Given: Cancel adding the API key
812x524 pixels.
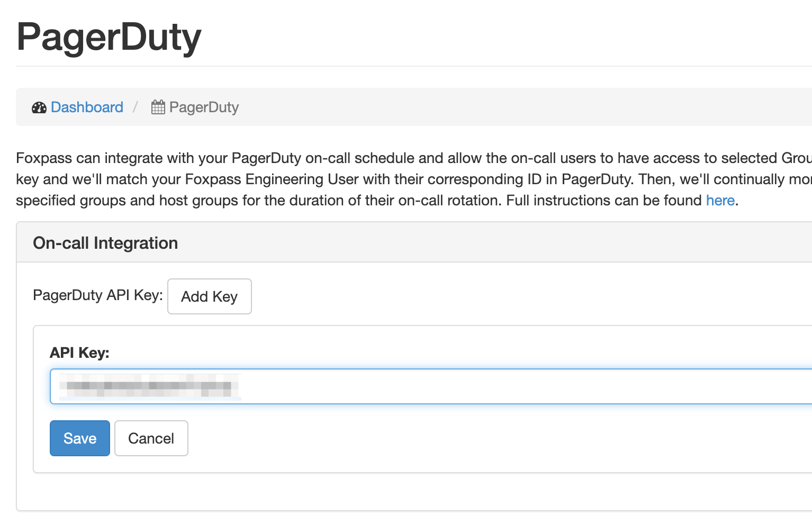Looking at the screenshot, I should click(x=151, y=438).
